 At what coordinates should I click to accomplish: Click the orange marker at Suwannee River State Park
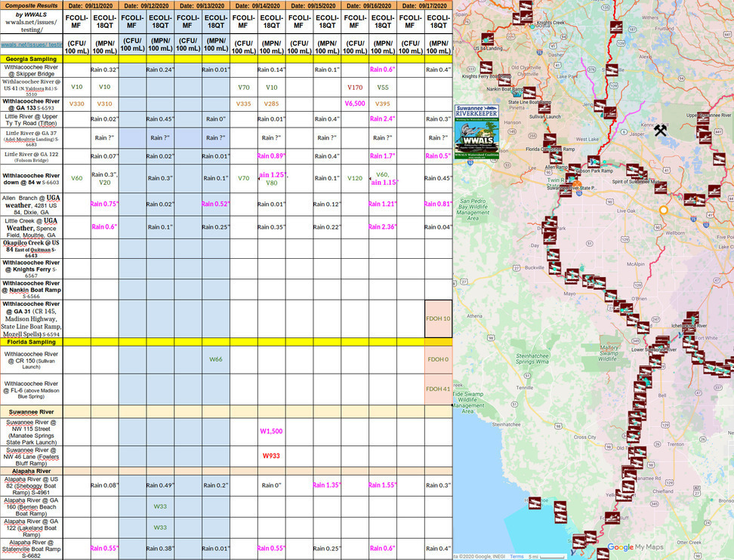(577, 184)
